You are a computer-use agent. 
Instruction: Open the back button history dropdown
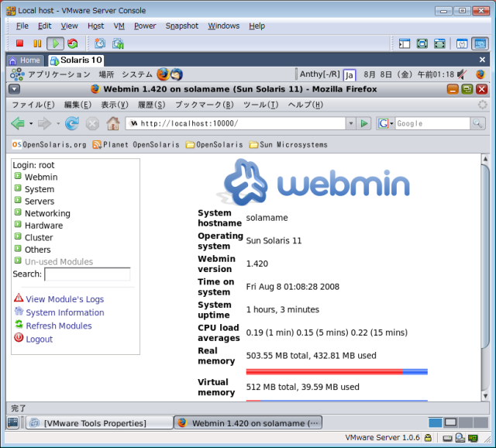(x=31, y=123)
